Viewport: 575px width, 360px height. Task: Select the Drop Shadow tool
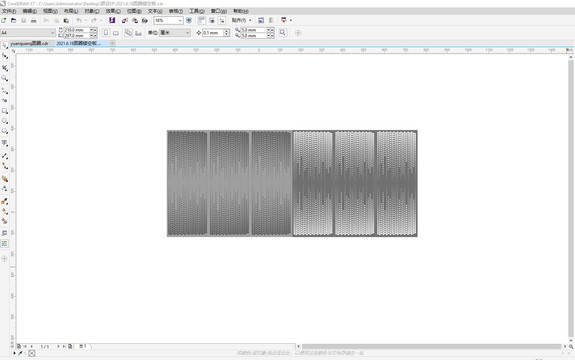point(4,179)
